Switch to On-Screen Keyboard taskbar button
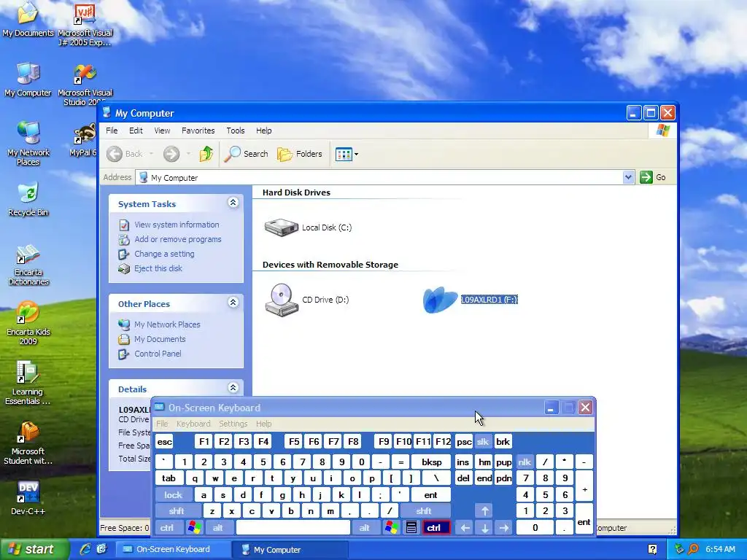 pos(174,549)
